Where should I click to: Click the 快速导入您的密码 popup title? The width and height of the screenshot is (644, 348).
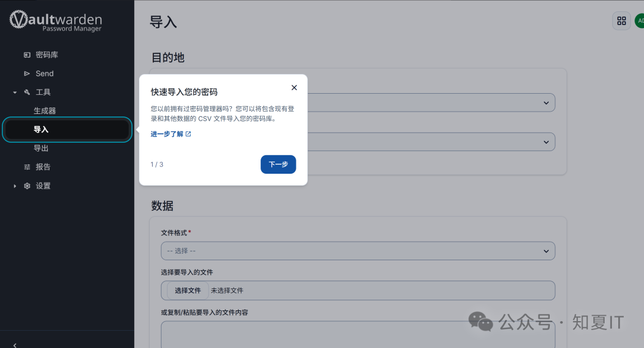tap(184, 92)
